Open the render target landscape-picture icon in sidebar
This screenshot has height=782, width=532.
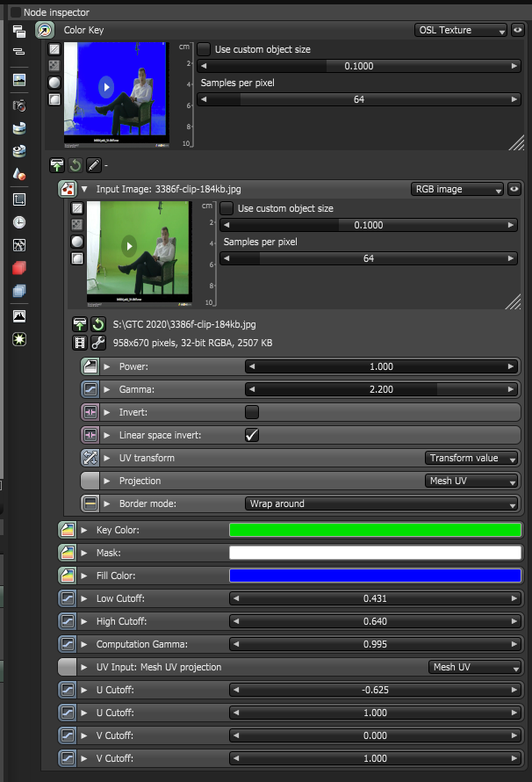point(19,80)
